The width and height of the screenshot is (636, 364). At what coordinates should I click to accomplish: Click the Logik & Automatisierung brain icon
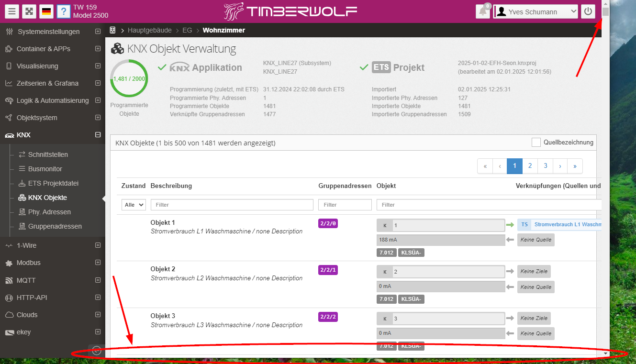pos(8,100)
